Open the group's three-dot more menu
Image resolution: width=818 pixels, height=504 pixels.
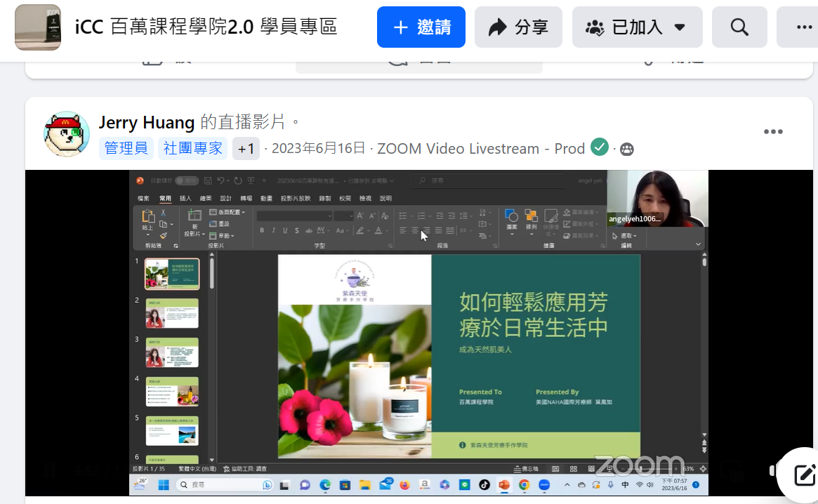803,27
